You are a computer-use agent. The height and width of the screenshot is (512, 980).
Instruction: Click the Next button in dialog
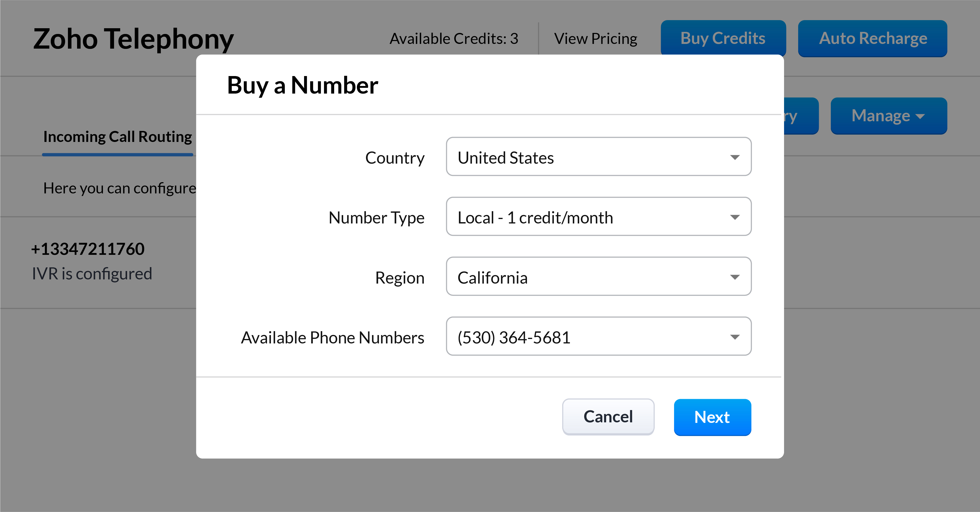tap(712, 417)
